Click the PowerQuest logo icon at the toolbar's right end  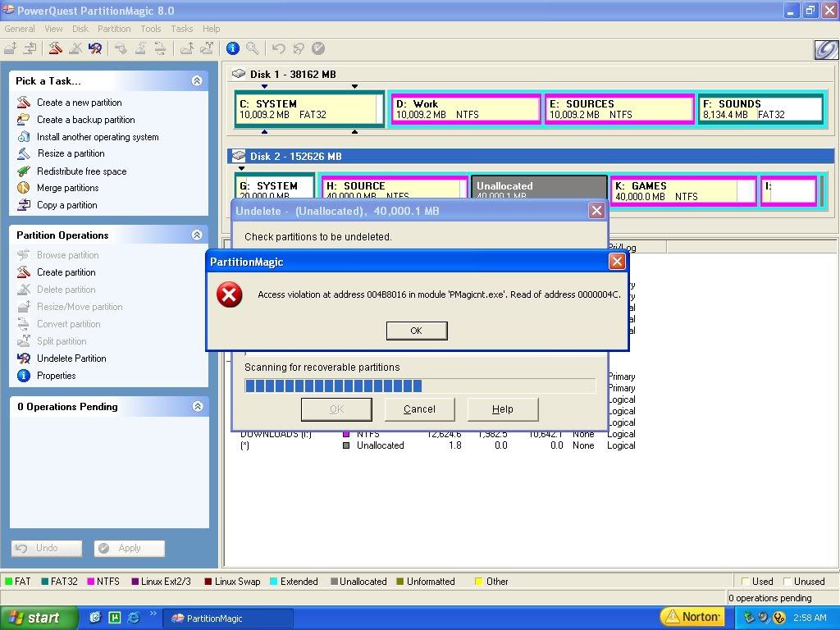(x=825, y=50)
